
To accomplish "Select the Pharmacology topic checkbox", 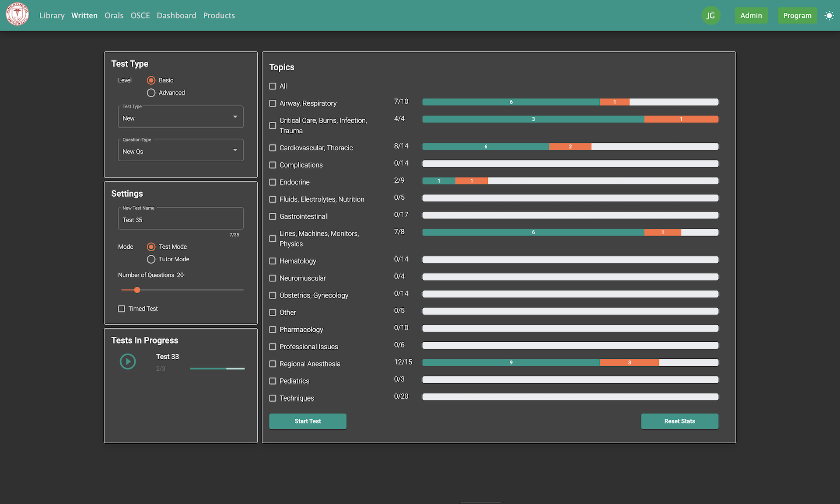I will (x=273, y=330).
